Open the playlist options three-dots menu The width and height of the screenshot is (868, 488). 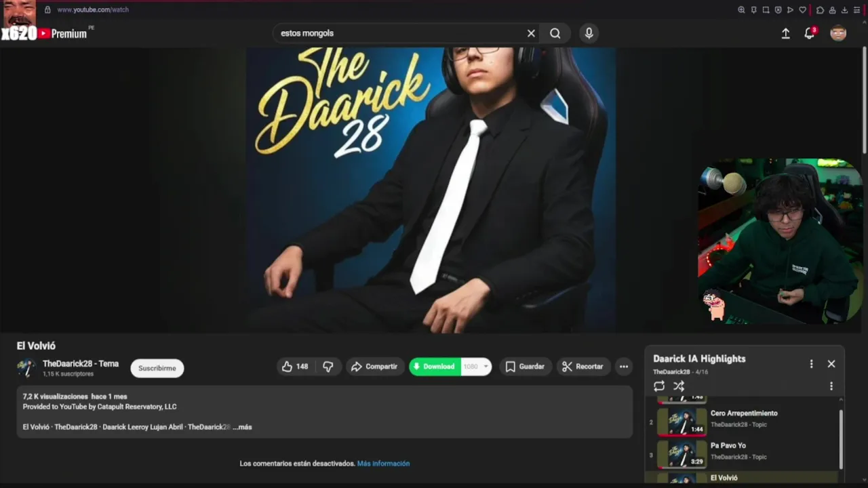[811, 364]
